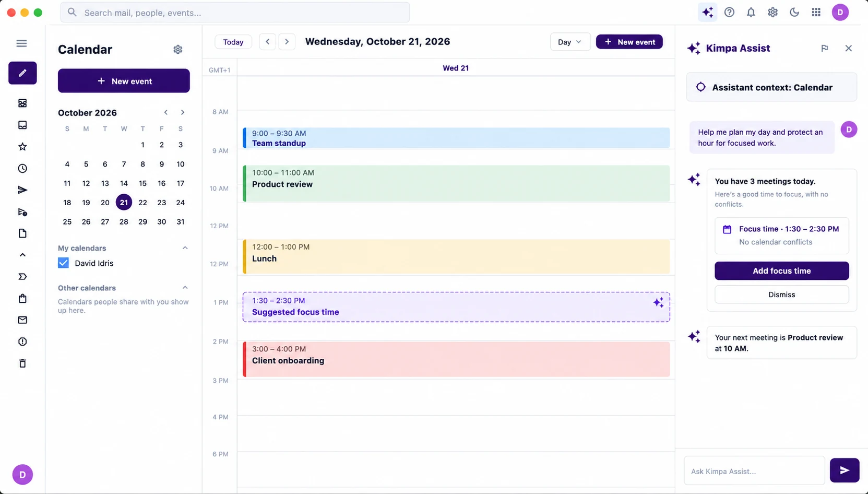Open Sent paper plane icon in sidebar
The width and height of the screenshot is (868, 494).
click(22, 190)
